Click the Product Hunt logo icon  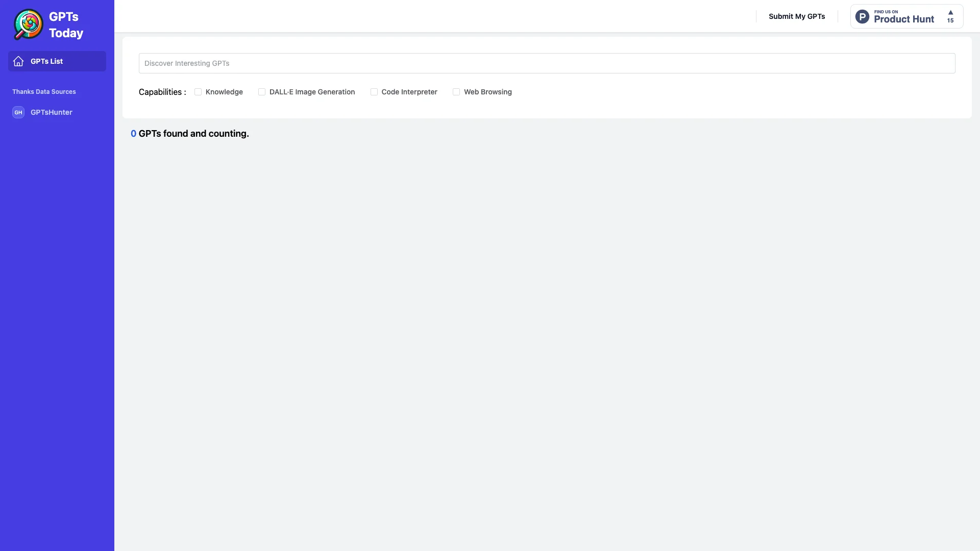point(862,15)
